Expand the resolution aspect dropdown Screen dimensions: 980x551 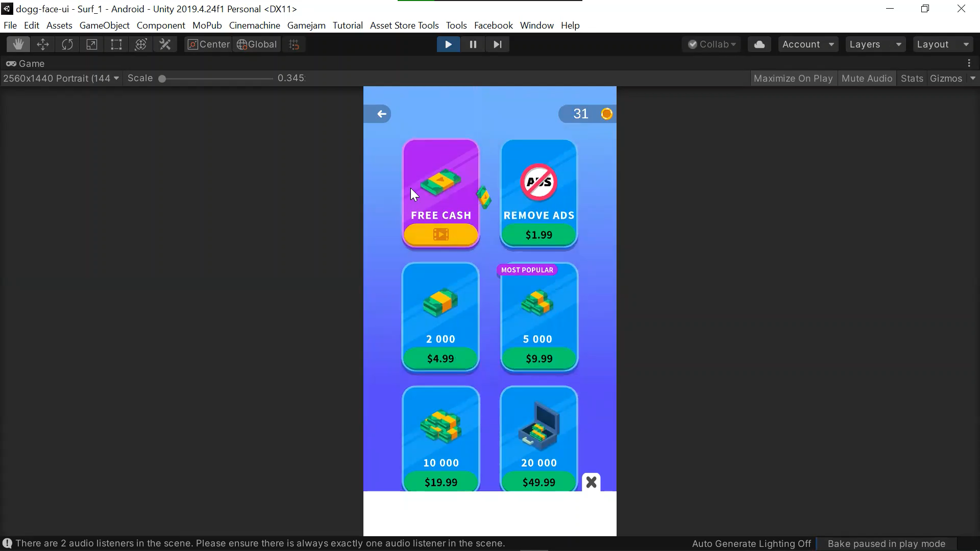tap(61, 79)
